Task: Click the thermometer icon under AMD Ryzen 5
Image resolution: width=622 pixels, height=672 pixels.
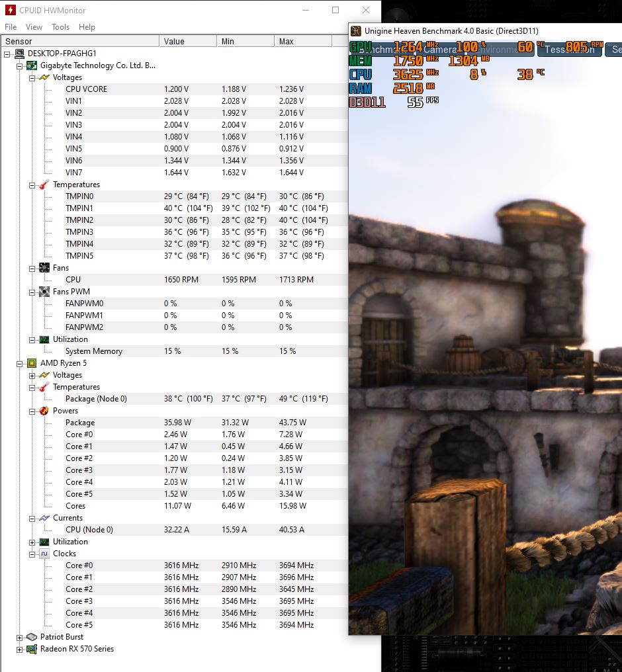Action: tap(44, 387)
